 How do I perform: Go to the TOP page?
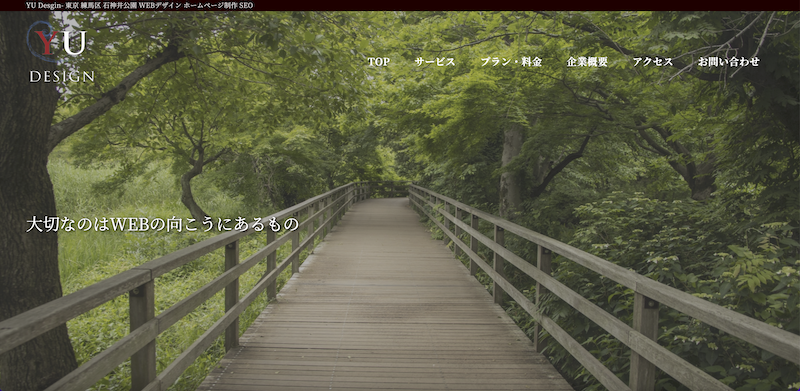click(x=379, y=62)
